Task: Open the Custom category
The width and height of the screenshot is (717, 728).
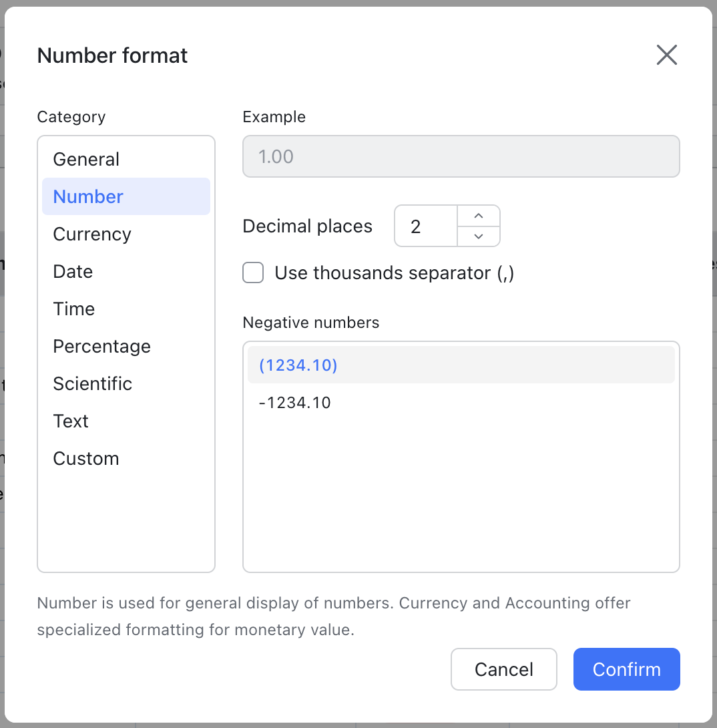Action: [x=86, y=458]
